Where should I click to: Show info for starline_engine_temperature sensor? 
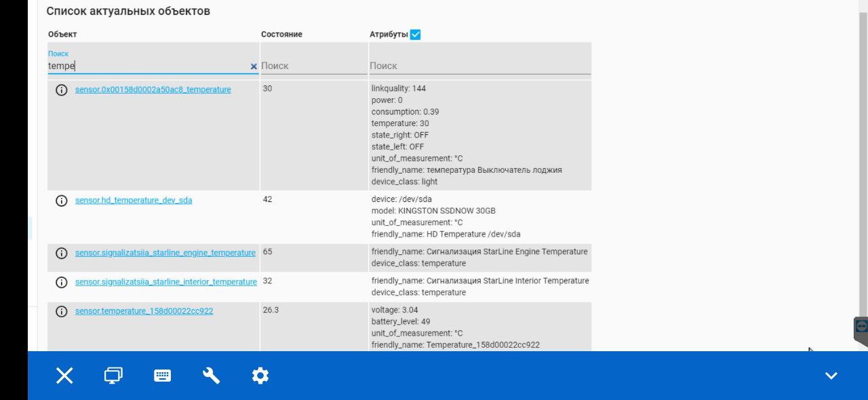point(61,253)
